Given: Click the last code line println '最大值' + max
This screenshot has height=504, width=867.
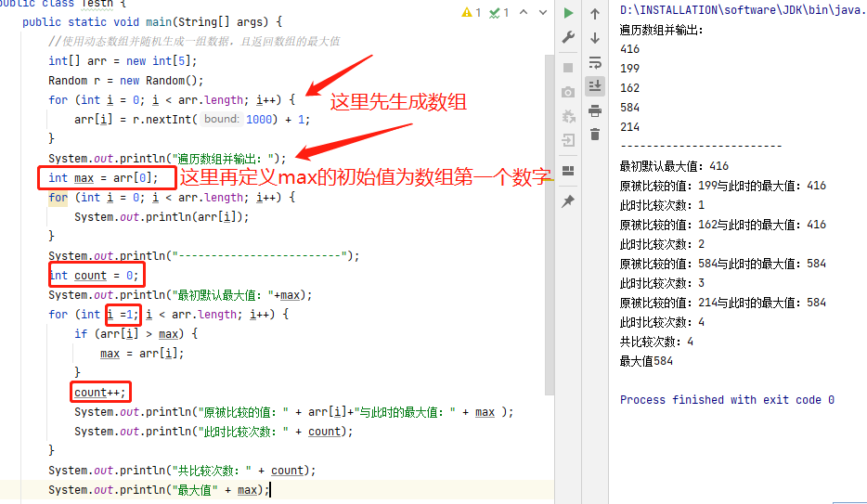Looking at the screenshot, I should pyautogui.click(x=160, y=490).
